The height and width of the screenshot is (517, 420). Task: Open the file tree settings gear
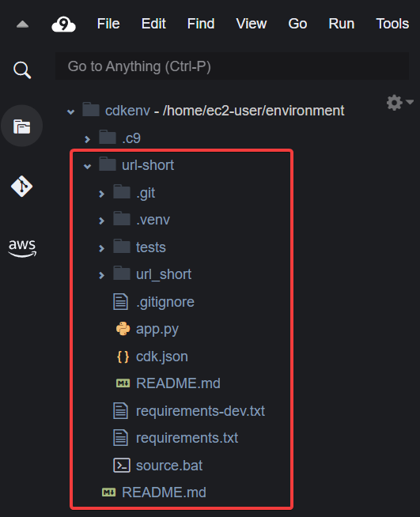click(x=395, y=103)
